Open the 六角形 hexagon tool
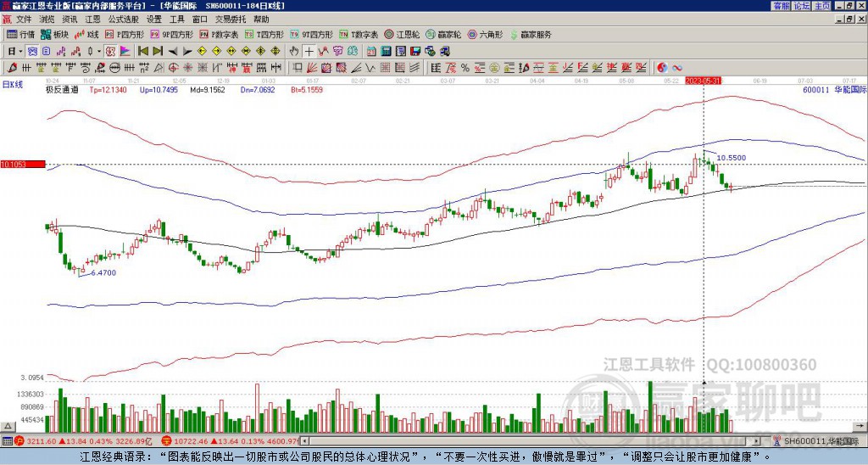 [x=485, y=34]
